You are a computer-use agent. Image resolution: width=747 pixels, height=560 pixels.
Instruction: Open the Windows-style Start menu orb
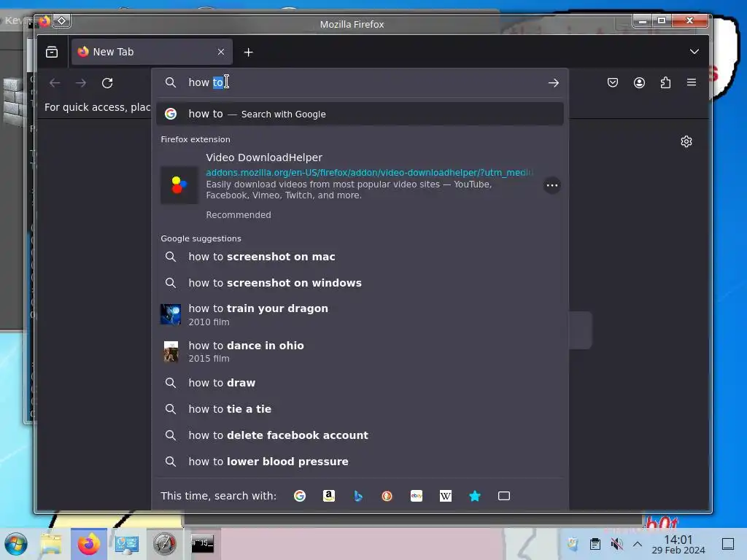coord(16,544)
